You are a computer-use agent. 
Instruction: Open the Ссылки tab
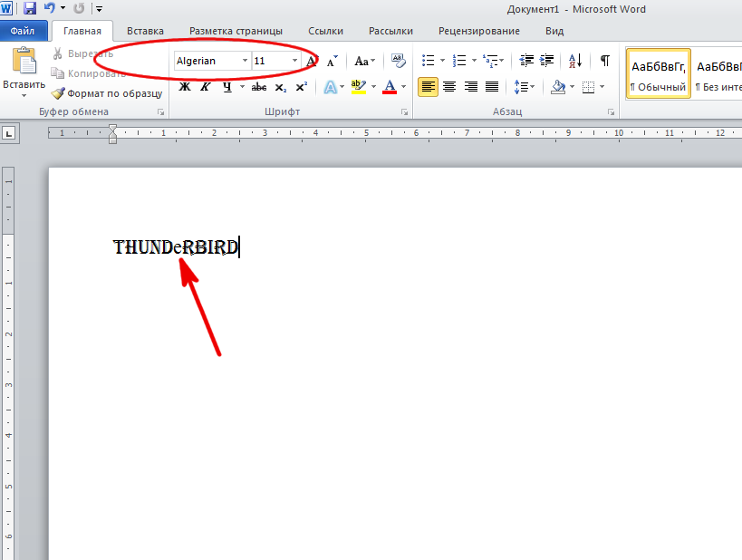325,31
